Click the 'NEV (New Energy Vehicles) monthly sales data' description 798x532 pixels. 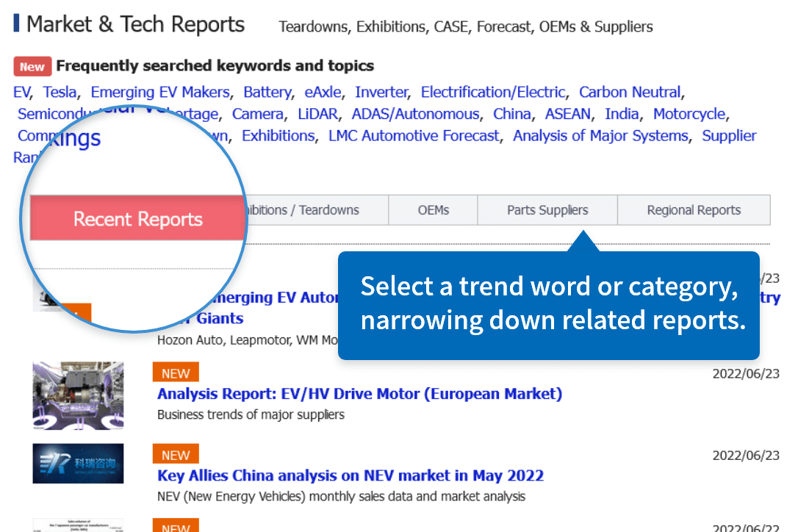341,497
